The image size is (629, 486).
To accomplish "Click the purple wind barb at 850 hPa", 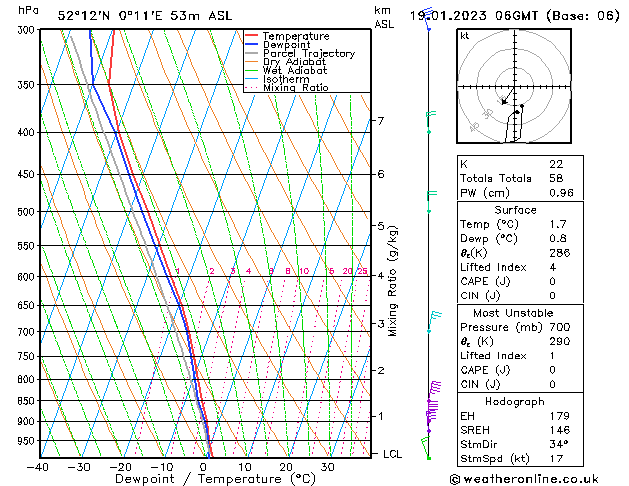I will tap(434, 392).
